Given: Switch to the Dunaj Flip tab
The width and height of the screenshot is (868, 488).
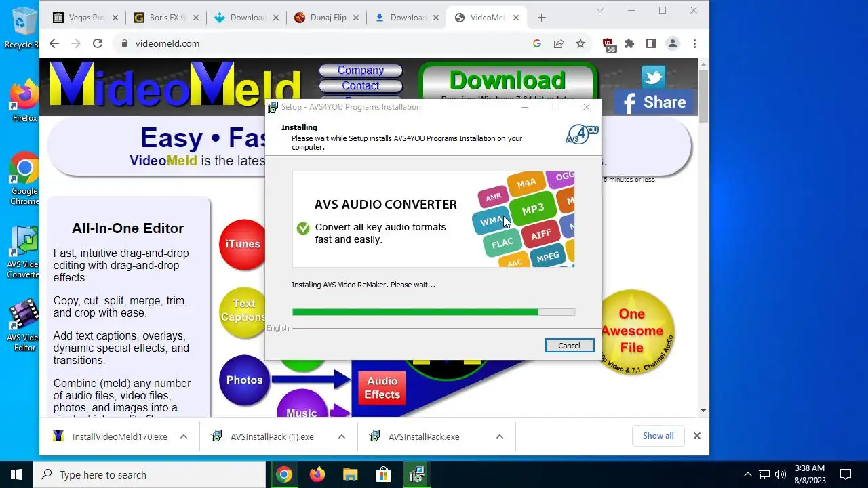Looking at the screenshot, I should tap(327, 18).
